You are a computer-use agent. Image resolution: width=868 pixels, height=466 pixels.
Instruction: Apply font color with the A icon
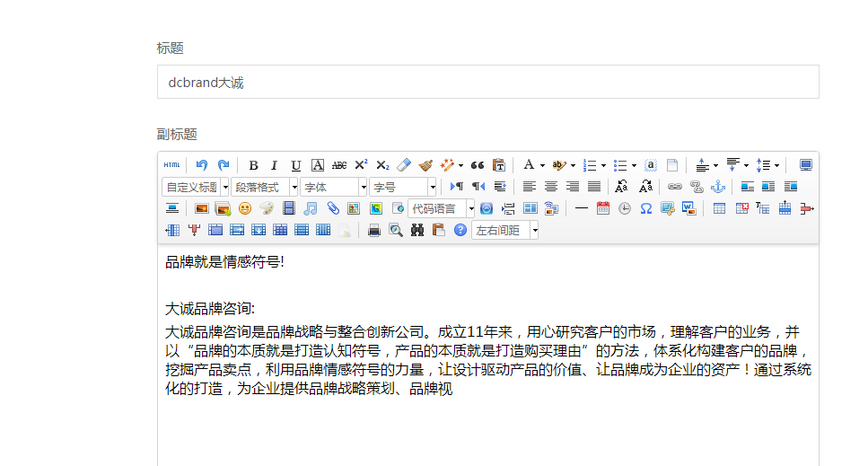pos(529,165)
